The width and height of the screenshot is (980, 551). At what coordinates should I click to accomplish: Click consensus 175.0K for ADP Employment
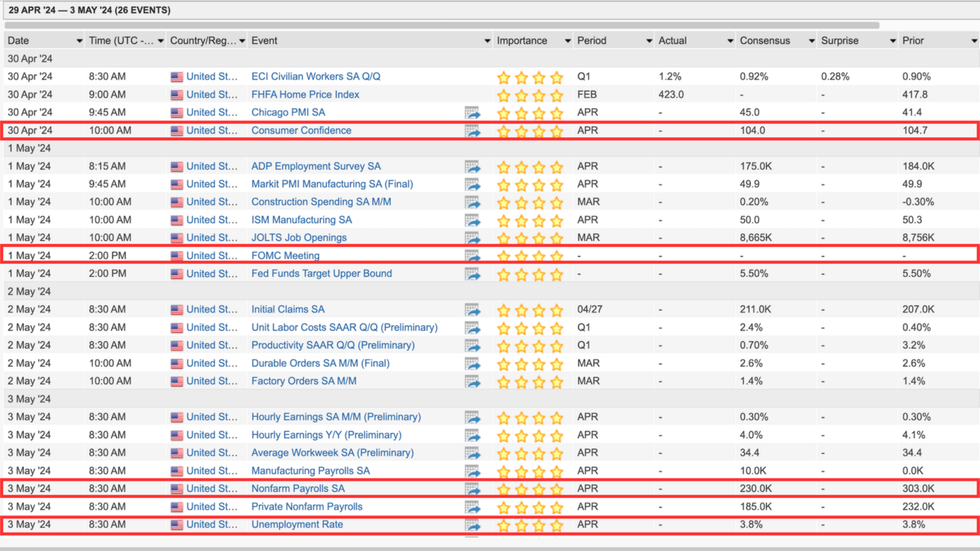(755, 166)
